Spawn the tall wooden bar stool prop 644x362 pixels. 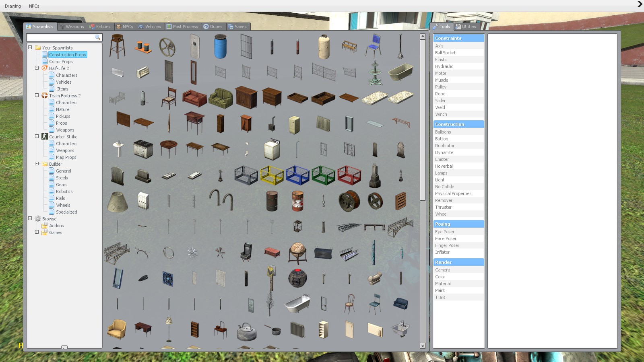(x=117, y=46)
